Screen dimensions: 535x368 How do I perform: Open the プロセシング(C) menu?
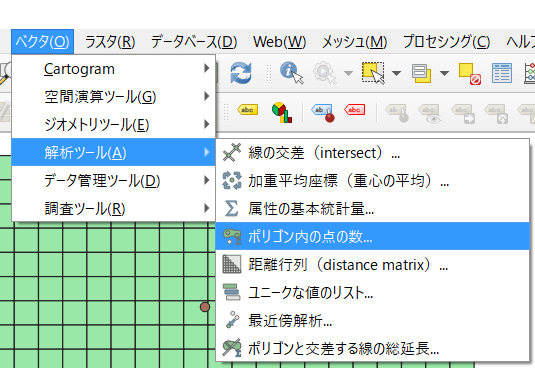pos(446,42)
